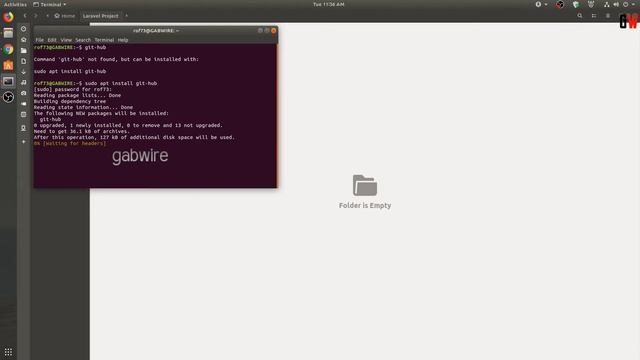
Task: Click the 'Waiting for headers' status line
Action: (70, 143)
